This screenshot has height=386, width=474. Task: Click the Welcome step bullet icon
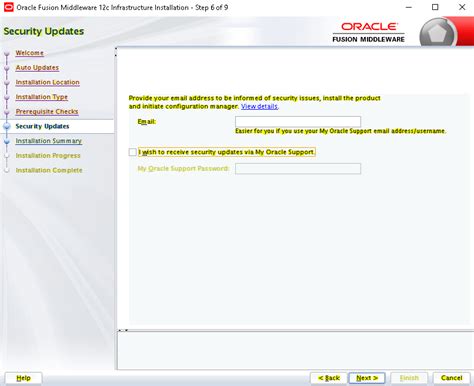pyautogui.click(x=7, y=53)
